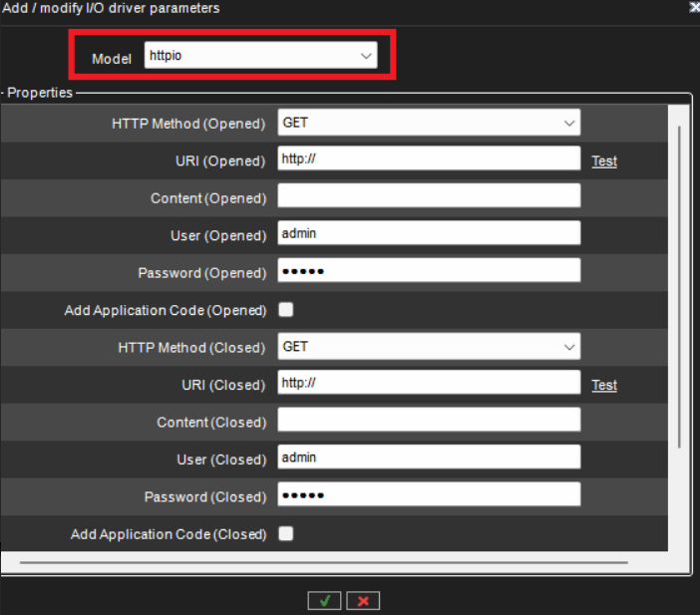
Task: Enable Add Application Code (Closed) checkbox
Action: 286,534
